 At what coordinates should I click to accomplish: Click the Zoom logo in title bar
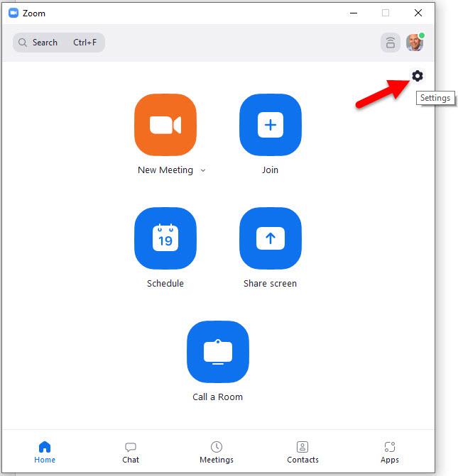point(13,13)
